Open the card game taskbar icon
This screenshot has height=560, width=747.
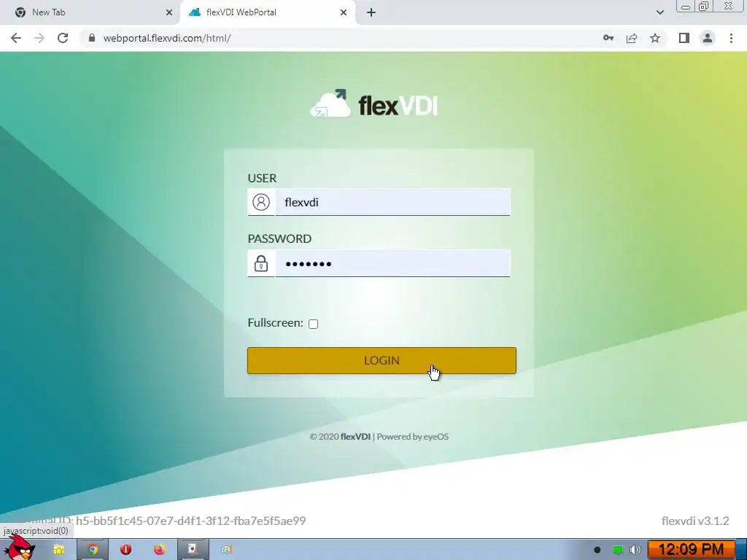pyautogui.click(x=193, y=550)
